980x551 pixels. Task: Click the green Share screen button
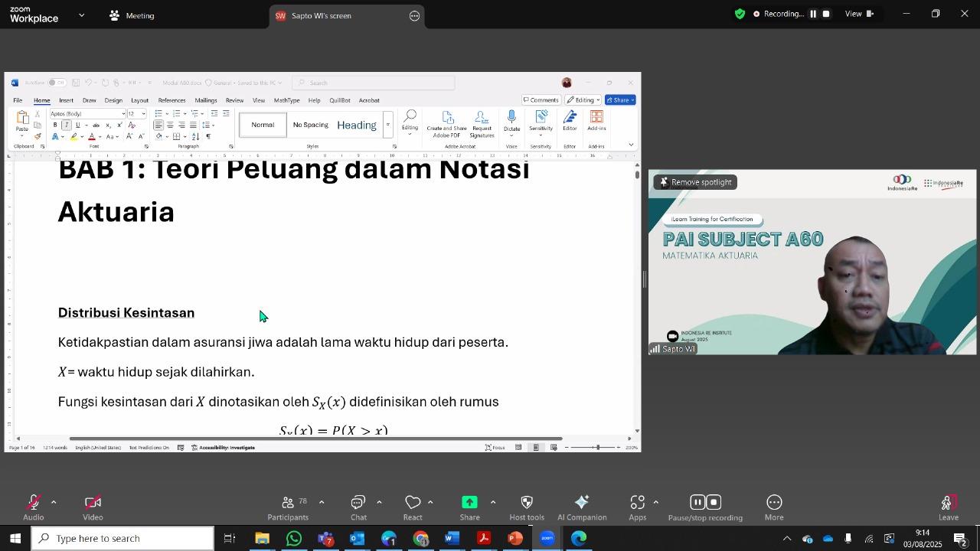tap(469, 503)
